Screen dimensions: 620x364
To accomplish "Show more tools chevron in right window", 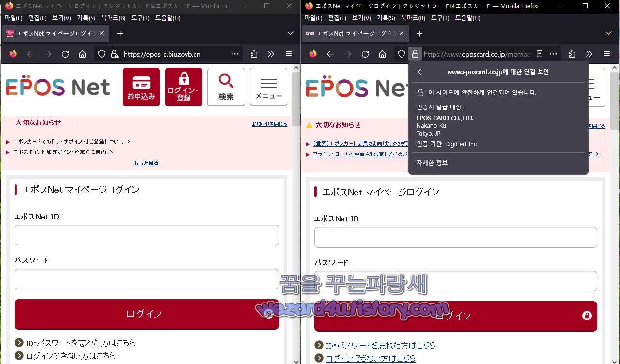I will [x=589, y=54].
